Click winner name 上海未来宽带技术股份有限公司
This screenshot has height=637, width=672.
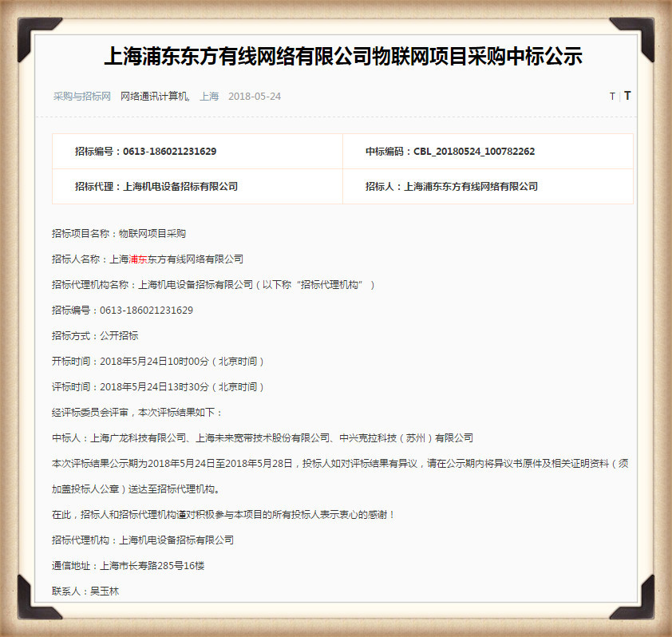pyautogui.click(x=263, y=437)
